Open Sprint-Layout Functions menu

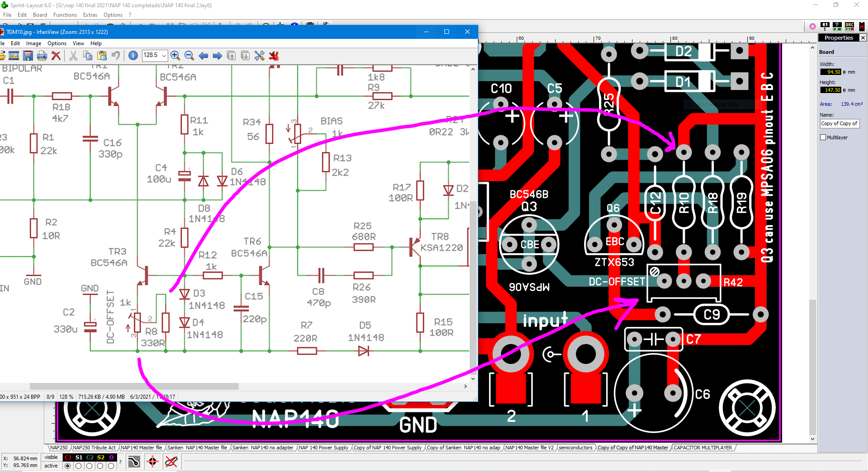pos(65,15)
